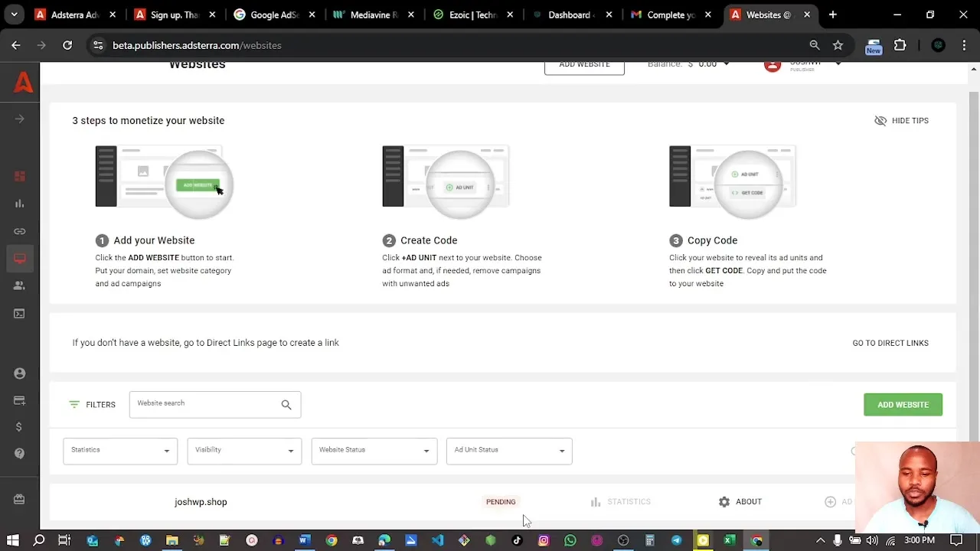Open the Ad Unit Status dropdown

click(509, 451)
